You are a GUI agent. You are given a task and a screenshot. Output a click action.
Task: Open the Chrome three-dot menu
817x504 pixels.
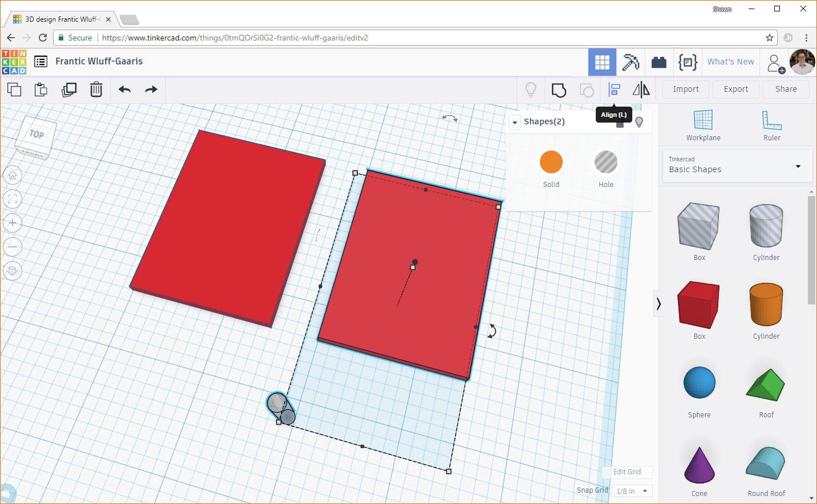click(806, 38)
